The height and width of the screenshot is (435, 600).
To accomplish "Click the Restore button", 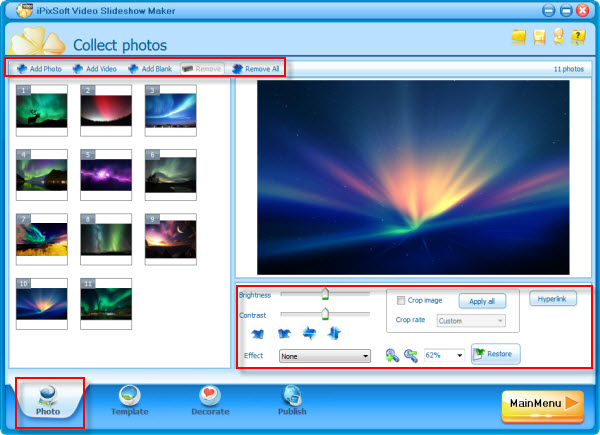I will (x=496, y=354).
